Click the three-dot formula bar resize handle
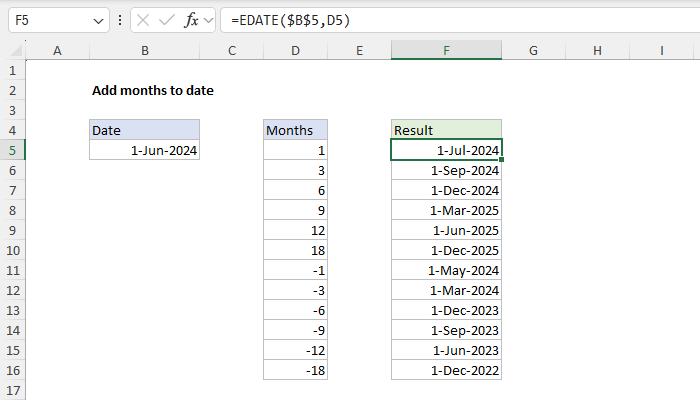700x400 pixels. tap(120, 20)
